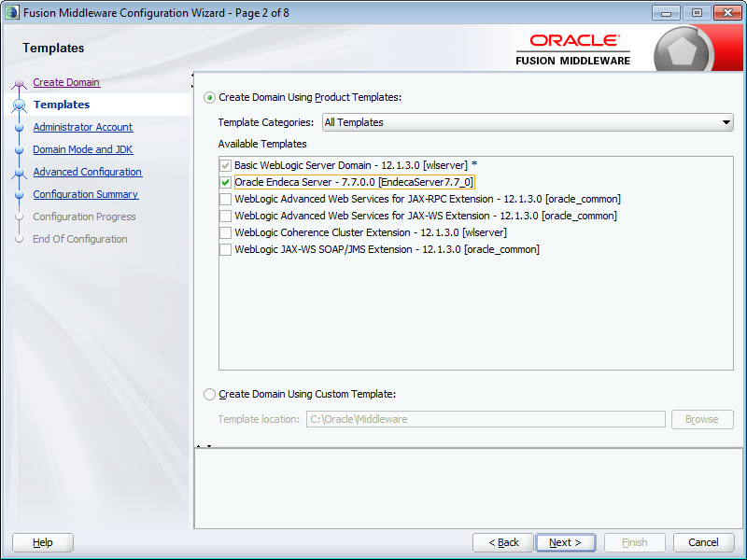Cancel the configuration wizard
This screenshot has height=560, width=747.
[x=704, y=542]
